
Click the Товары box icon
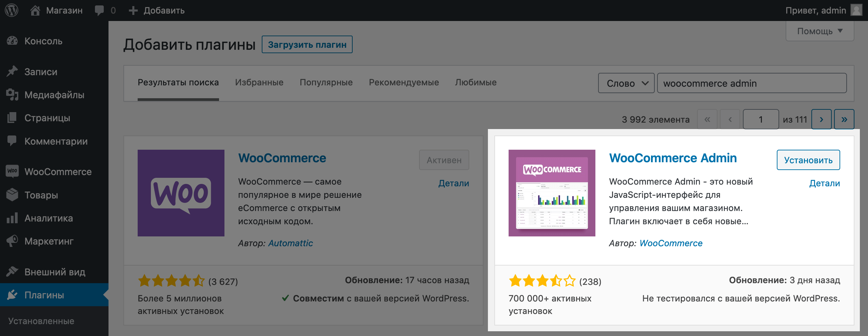tap(12, 195)
